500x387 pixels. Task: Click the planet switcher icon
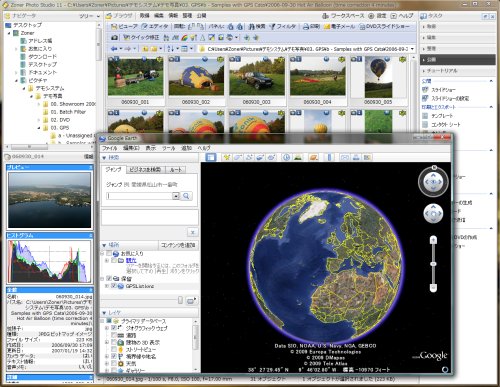[313, 157]
